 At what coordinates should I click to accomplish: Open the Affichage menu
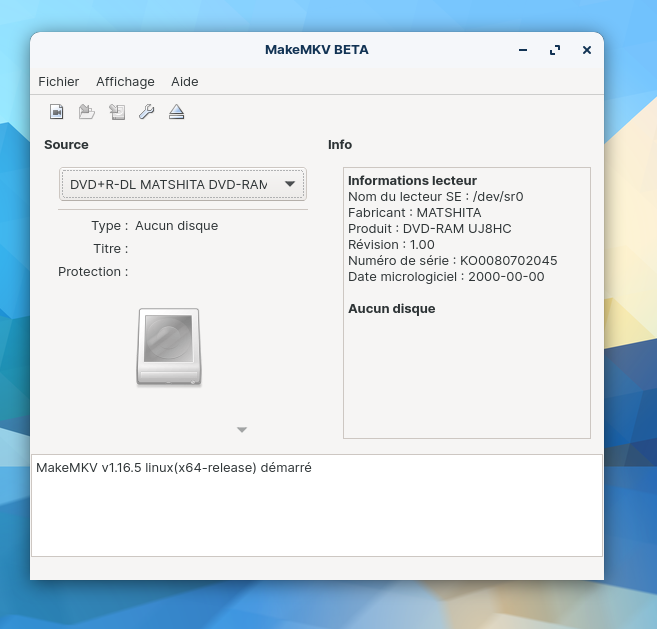coord(125,81)
